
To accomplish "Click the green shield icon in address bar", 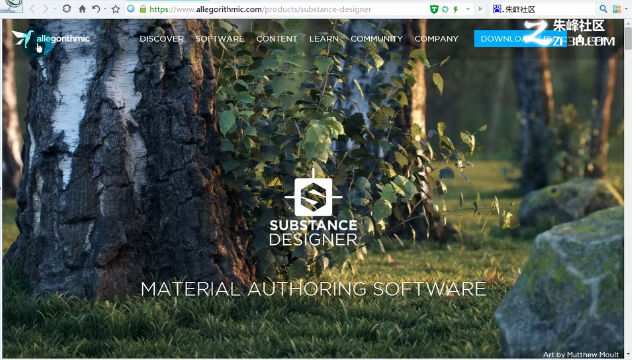I will [x=434, y=9].
